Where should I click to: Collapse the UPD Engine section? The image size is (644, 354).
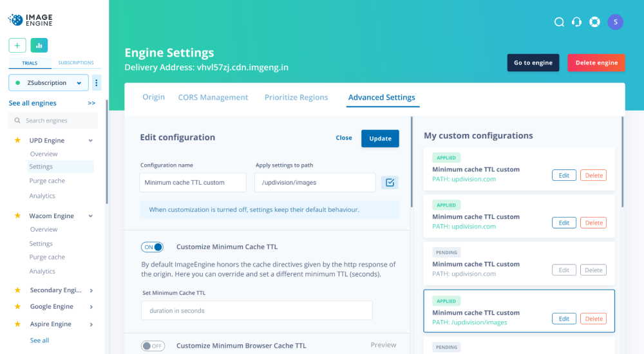[90, 140]
